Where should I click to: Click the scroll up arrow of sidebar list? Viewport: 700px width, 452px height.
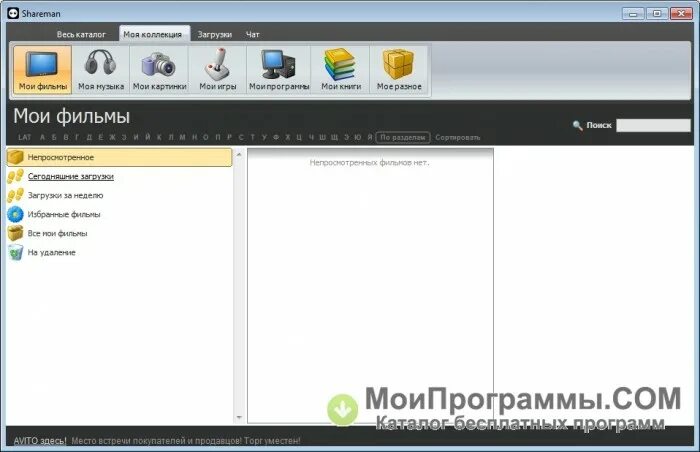[239, 155]
